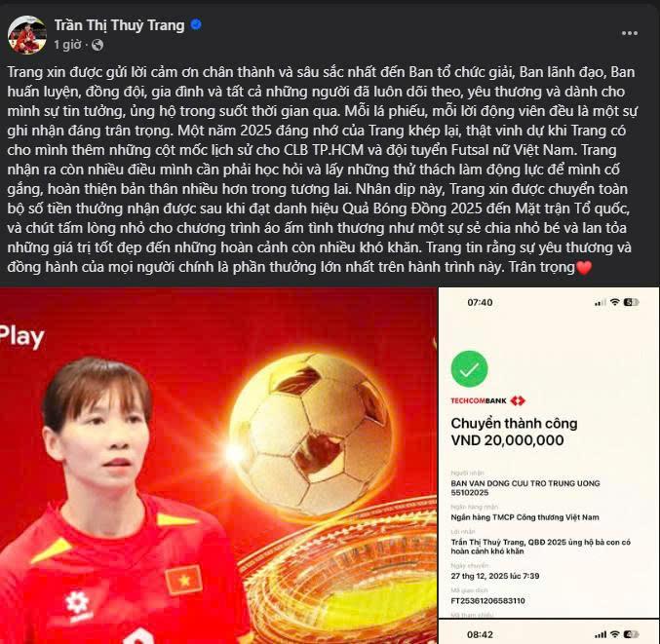Click the 'Chuyển thành công' heading

(514, 423)
